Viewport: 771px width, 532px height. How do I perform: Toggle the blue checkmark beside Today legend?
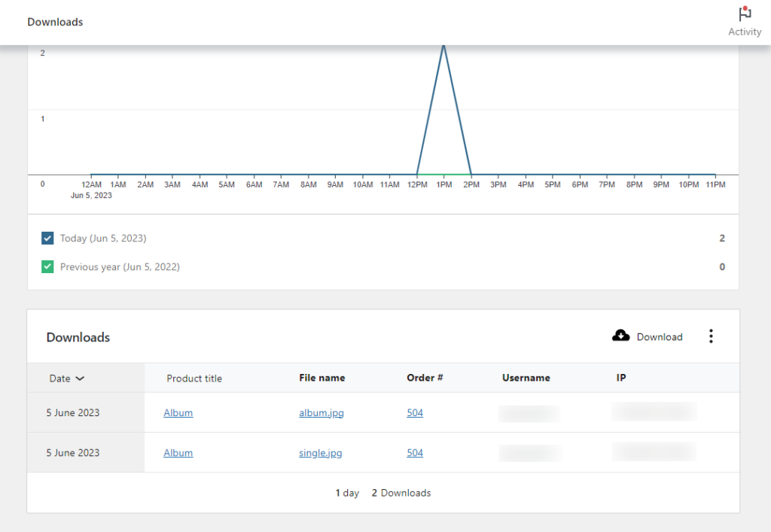[47, 238]
